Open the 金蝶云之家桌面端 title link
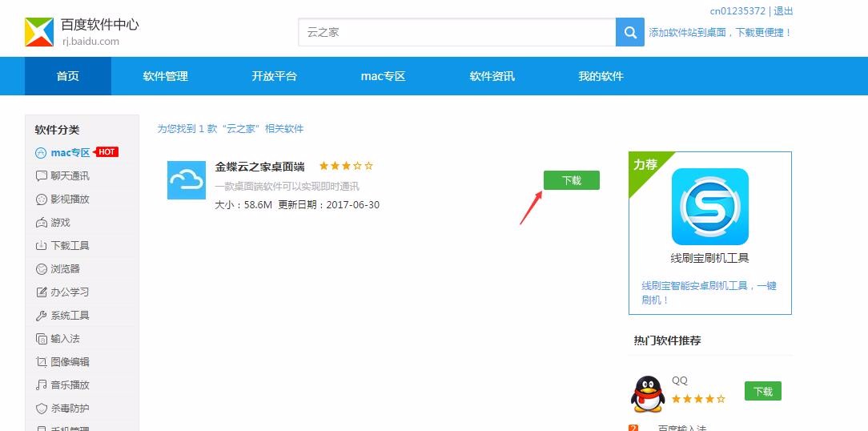This screenshot has height=431, width=868. pos(260,167)
